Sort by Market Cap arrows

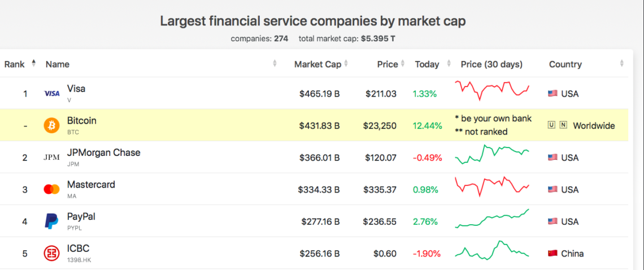point(346,64)
